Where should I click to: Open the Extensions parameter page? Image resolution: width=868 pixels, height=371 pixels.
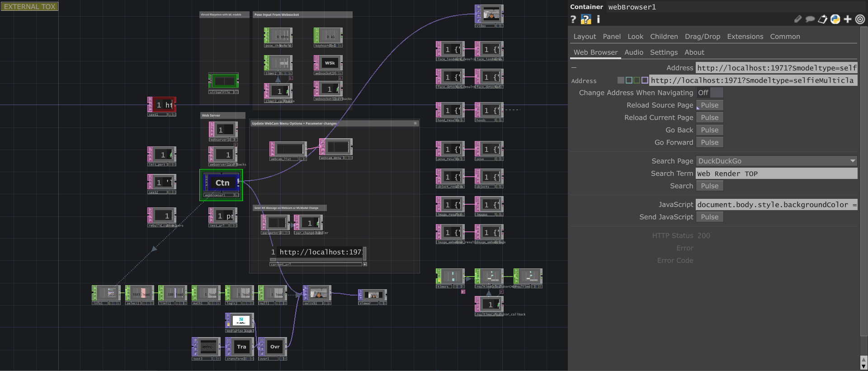click(745, 37)
